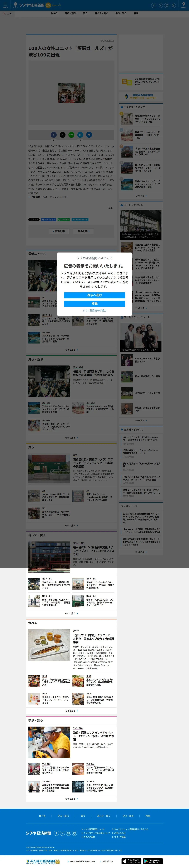Select 食べる in top navigation
Image resolution: width=189 pixels, height=868 pixels.
coord(54,13)
